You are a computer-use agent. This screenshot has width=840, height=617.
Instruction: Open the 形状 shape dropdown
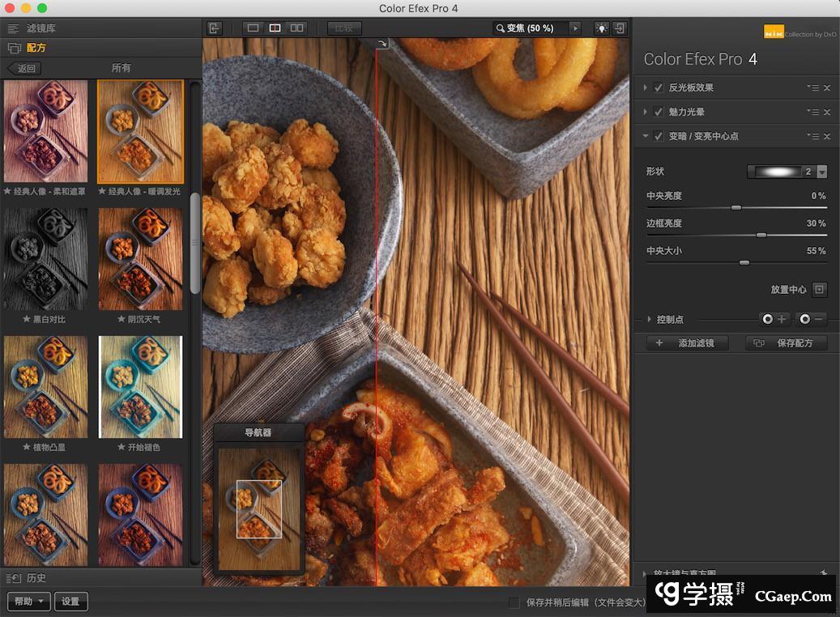point(822,172)
